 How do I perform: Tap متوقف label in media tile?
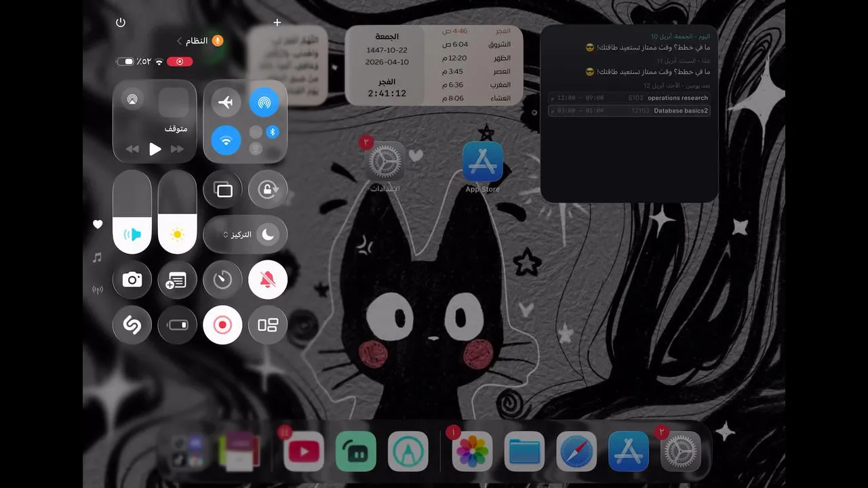click(x=176, y=129)
